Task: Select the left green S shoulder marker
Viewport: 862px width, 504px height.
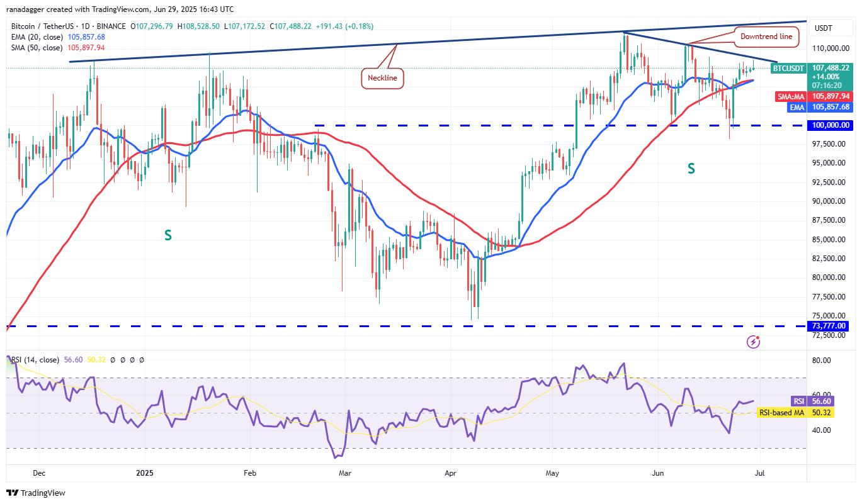Action: tap(168, 235)
